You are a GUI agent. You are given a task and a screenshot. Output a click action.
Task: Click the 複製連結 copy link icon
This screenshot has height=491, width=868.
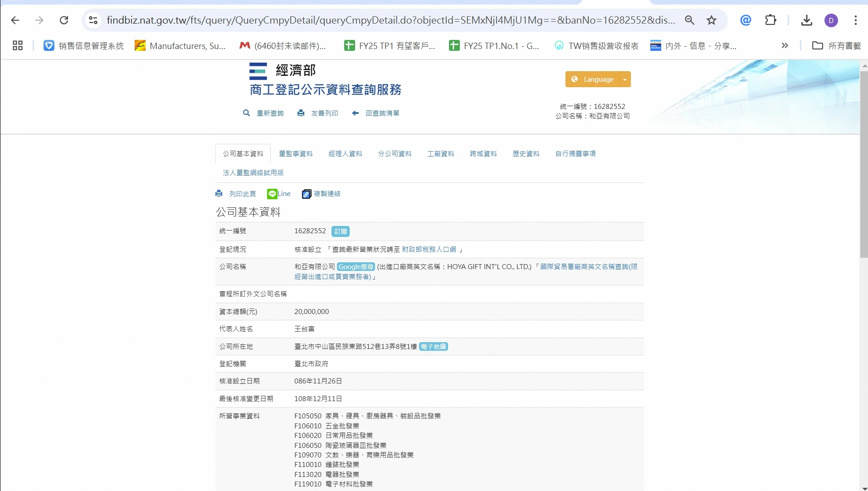307,194
